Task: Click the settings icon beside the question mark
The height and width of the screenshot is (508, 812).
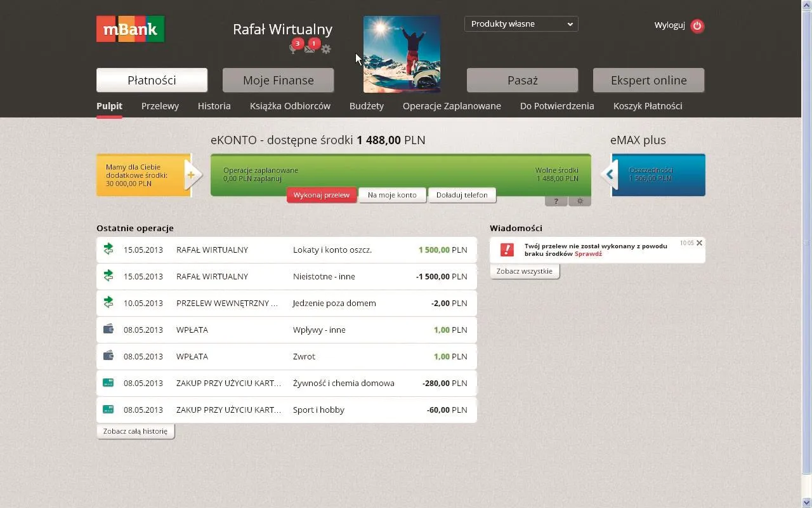Action: (x=579, y=200)
